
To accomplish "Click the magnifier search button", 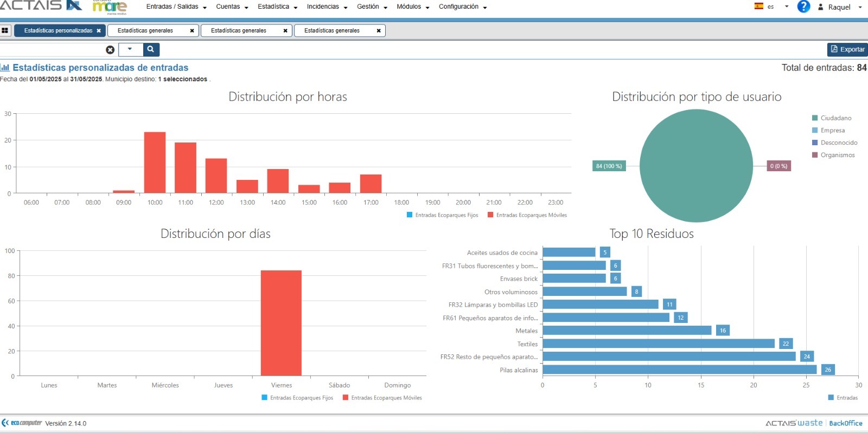I will click(x=151, y=49).
